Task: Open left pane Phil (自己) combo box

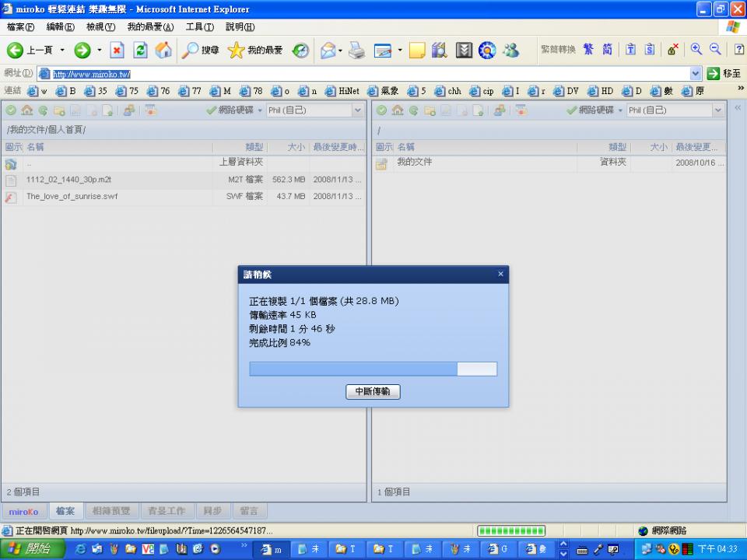Action: point(315,110)
